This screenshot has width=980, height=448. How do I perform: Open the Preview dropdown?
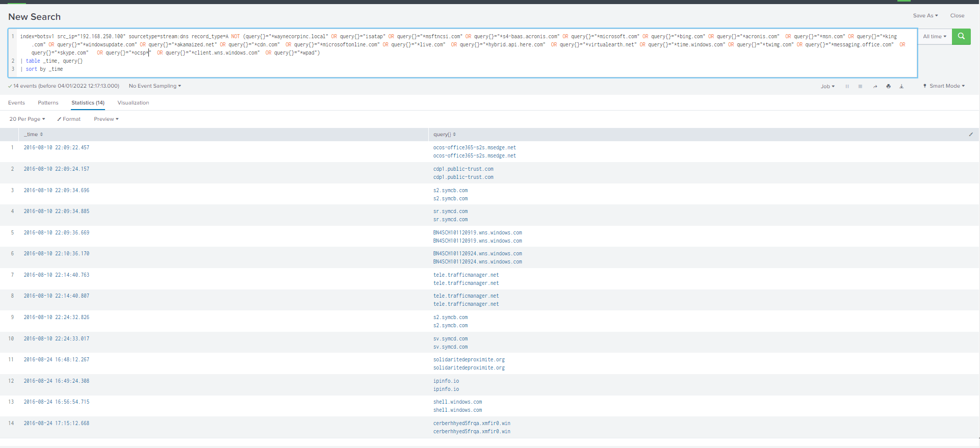106,119
